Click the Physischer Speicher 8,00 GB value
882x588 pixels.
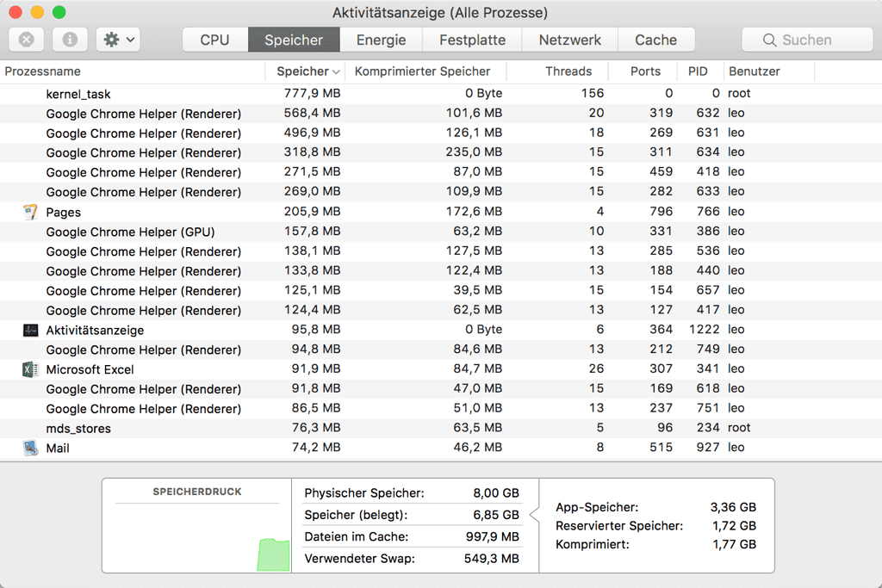[x=495, y=493]
